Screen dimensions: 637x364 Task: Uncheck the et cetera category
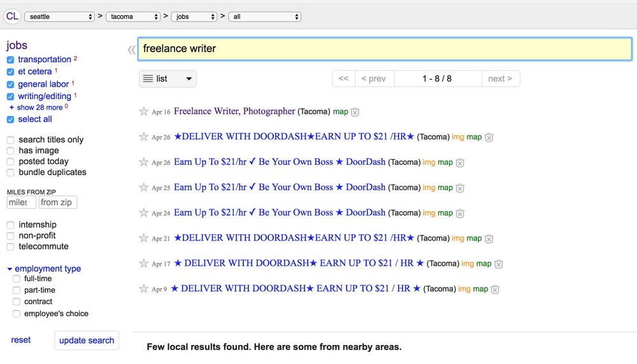pos(11,72)
